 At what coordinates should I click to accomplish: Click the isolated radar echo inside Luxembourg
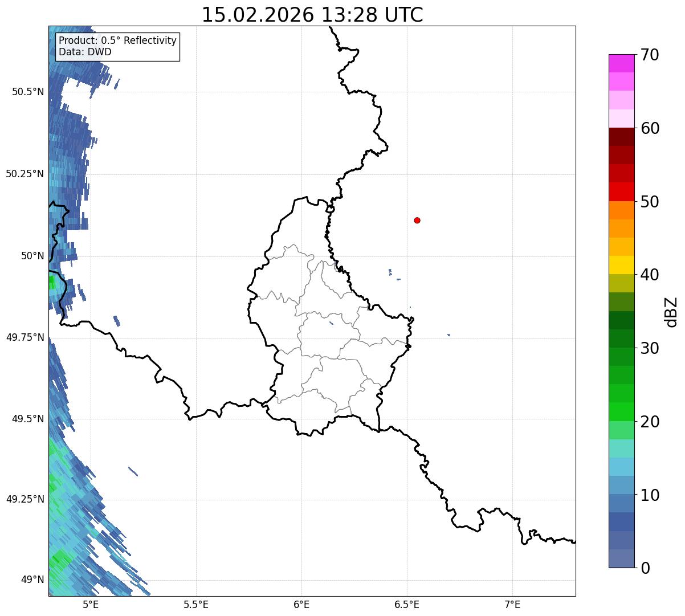[x=332, y=324]
